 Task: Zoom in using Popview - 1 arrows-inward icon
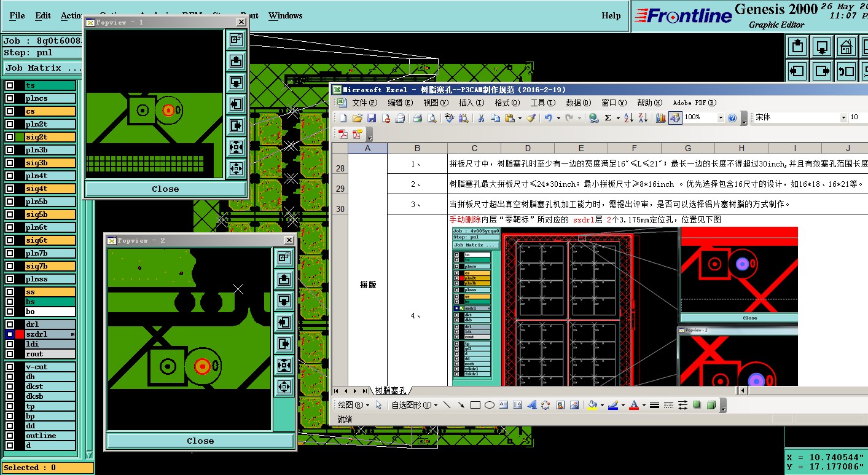pos(236,146)
